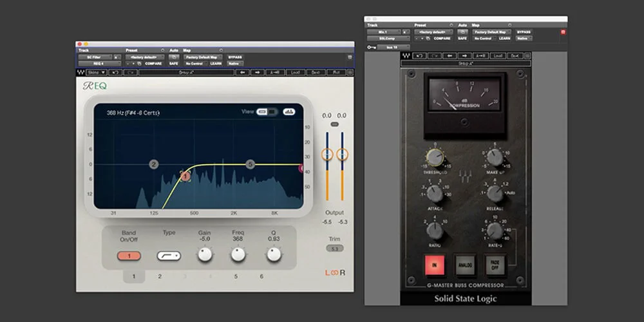Click the red target icon in SSL Comp window
644x322 pixels.
click(x=563, y=32)
